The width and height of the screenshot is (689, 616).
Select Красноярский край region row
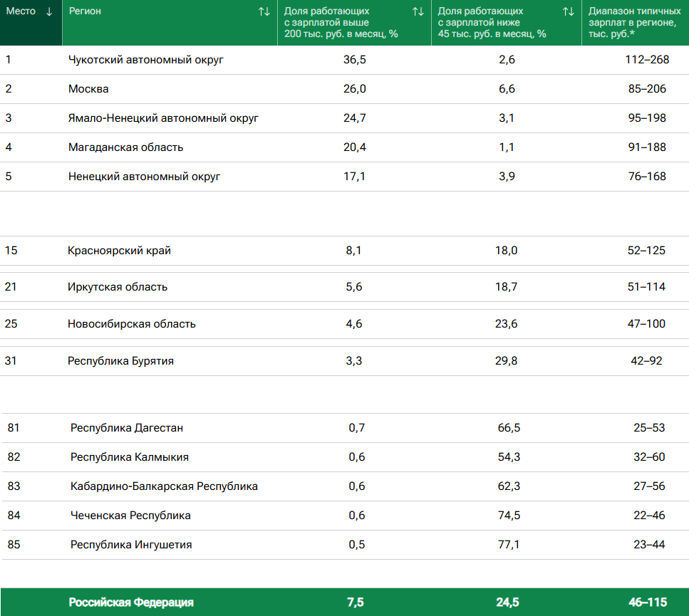(x=119, y=251)
